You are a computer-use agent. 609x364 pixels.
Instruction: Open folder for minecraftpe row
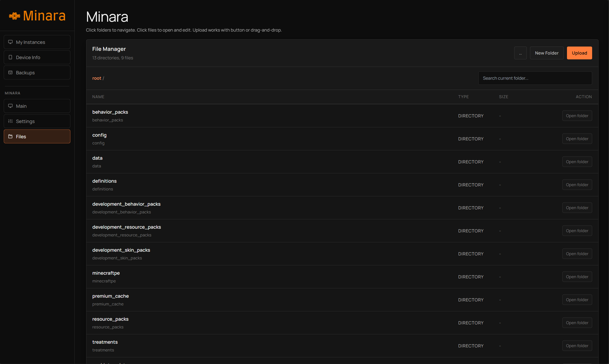[577, 277]
